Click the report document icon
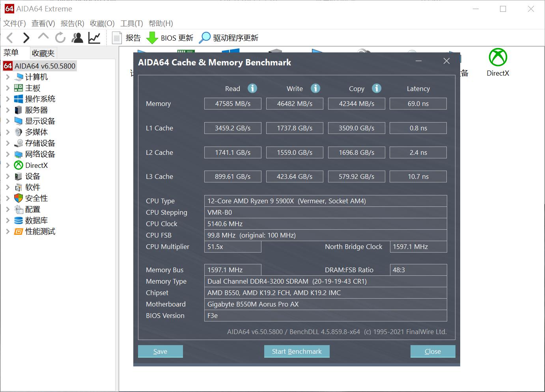This screenshot has width=545, height=392. (117, 38)
